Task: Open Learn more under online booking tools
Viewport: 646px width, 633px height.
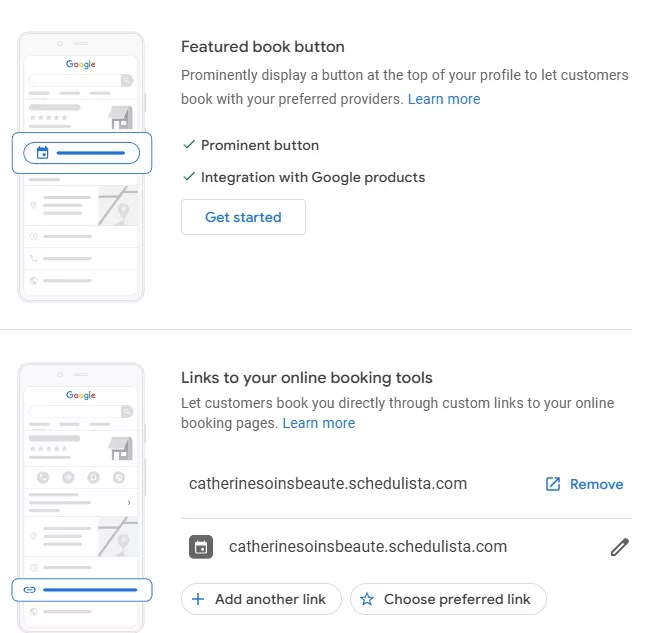Action: coord(319,423)
